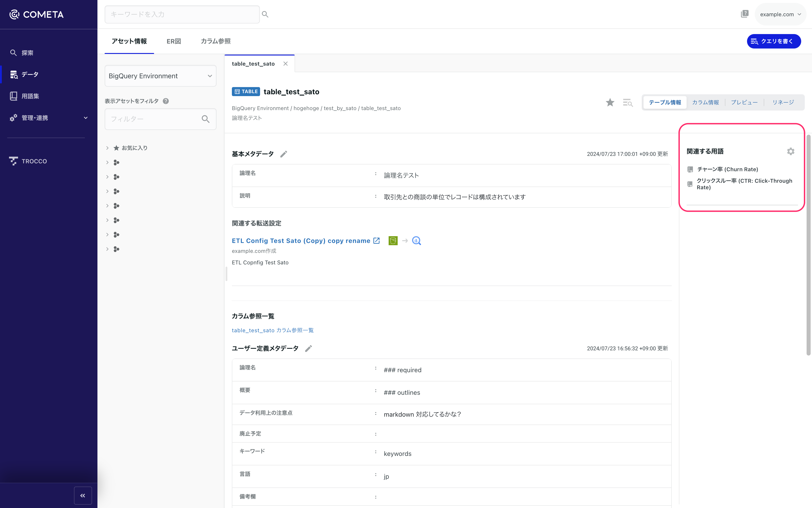Screen dimensions: 812x508
Task: Click the filter field magnifier icon
Action: click(206, 119)
